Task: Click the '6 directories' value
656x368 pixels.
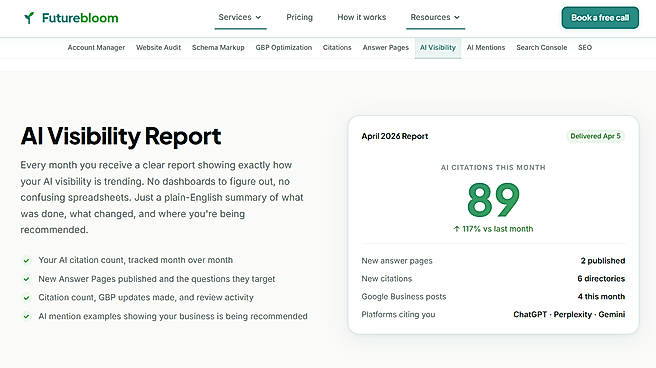Action: (601, 279)
